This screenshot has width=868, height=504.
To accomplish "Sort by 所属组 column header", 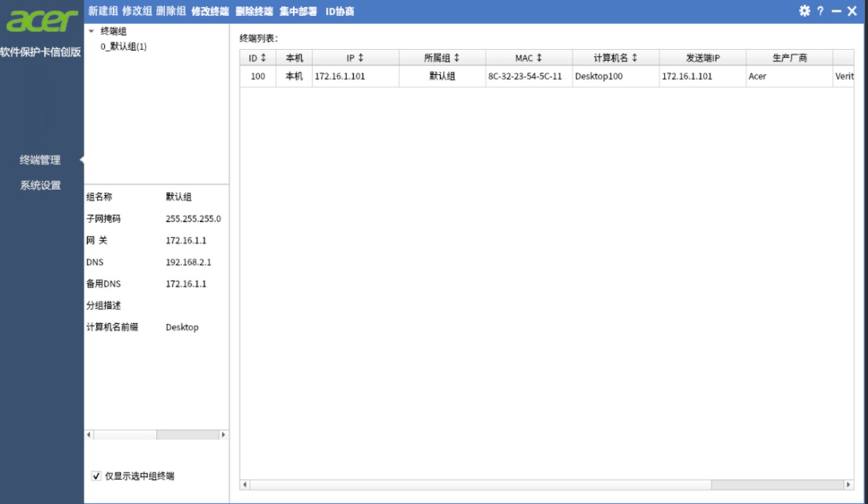I will pyautogui.click(x=441, y=58).
